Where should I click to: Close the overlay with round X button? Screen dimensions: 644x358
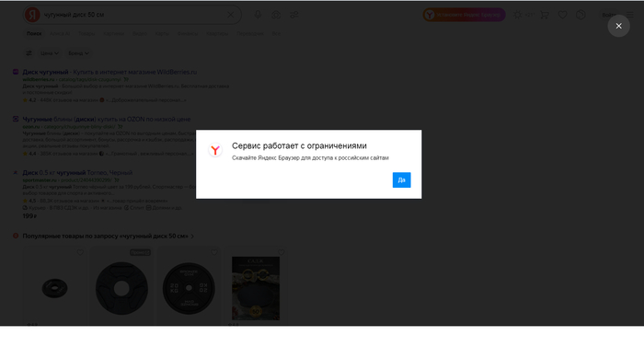(619, 26)
